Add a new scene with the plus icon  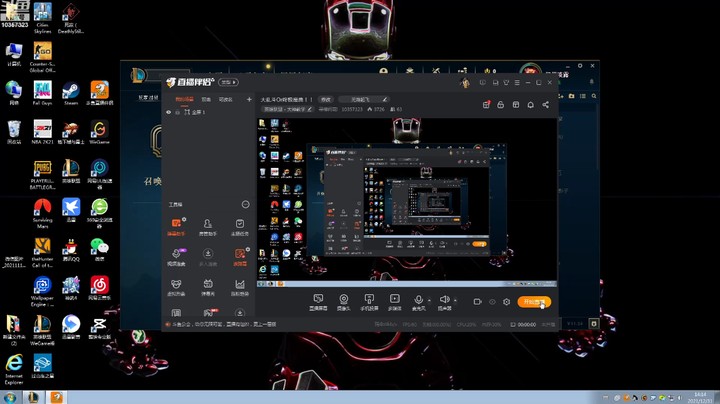tap(249, 99)
